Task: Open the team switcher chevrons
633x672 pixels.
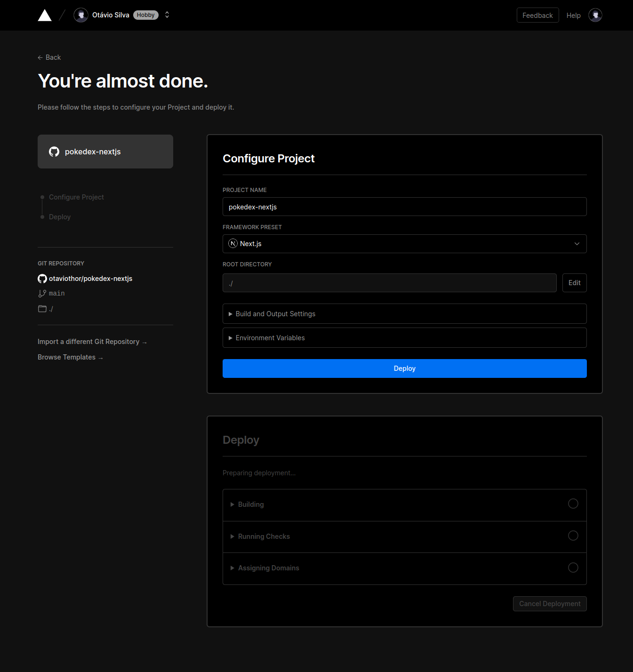Action: click(167, 15)
